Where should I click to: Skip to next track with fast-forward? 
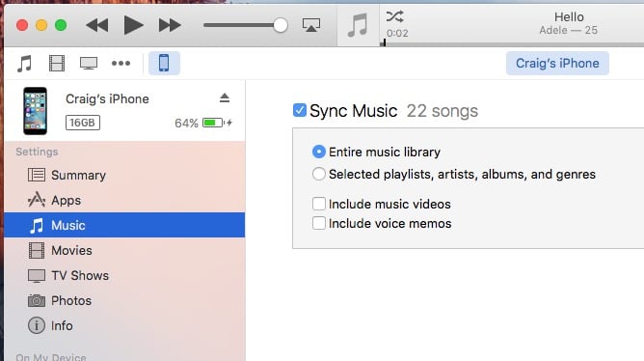pos(170,25)
